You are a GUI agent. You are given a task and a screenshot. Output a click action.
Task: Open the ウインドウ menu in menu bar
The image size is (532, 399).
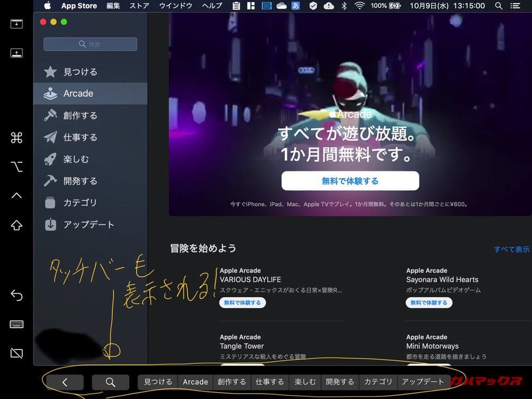(x=176, y=6)
